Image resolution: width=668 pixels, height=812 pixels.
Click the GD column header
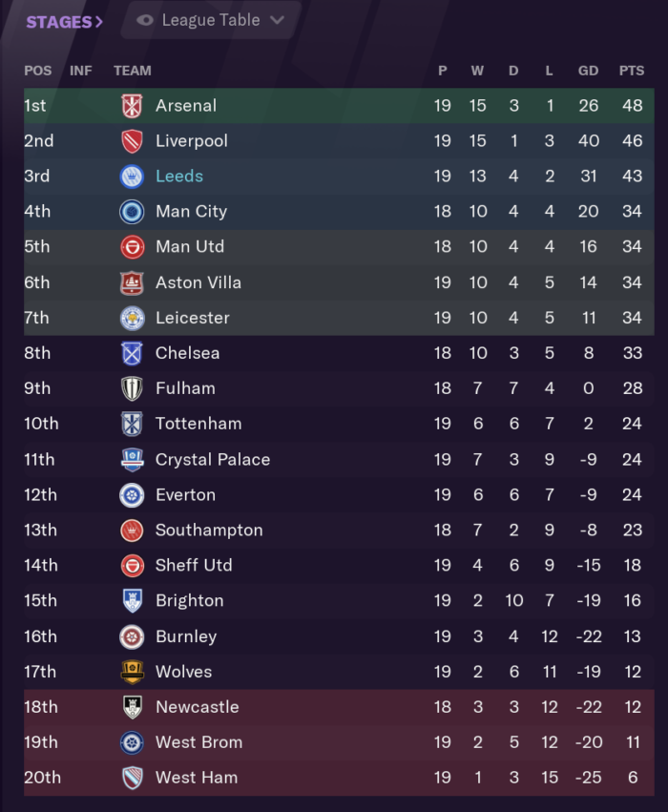pos(588,70)
